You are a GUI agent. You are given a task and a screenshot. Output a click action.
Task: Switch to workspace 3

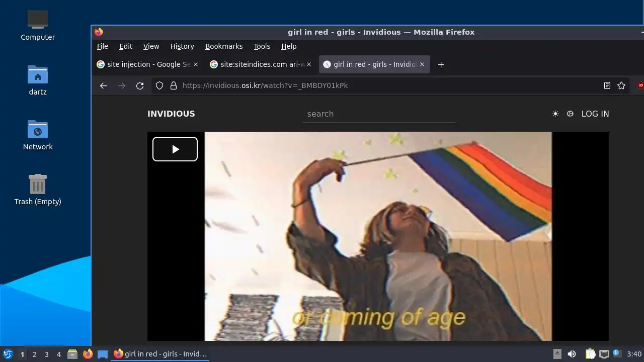(46, 354)
